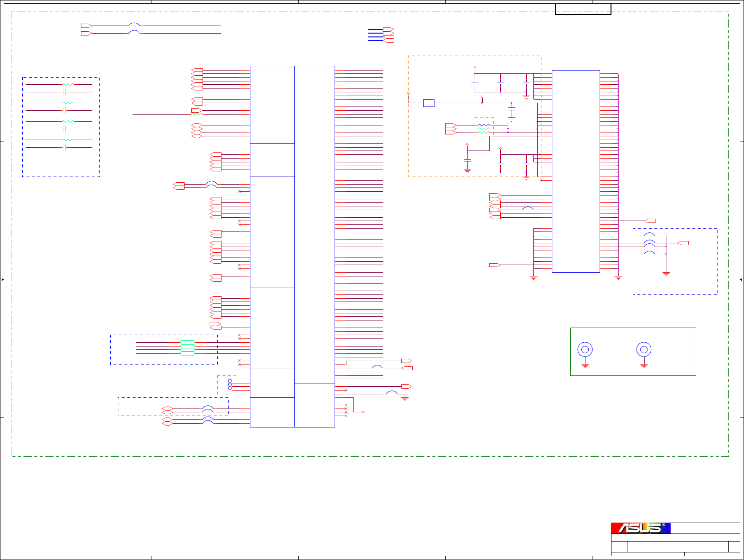This screenshot has height=560, width=744.
Task: Select the test point circle near the bottom of the central chip
Action: point(363,412)
